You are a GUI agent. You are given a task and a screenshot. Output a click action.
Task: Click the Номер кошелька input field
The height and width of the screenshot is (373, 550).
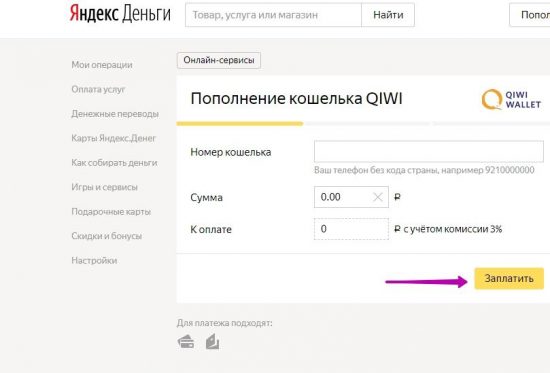click(429, 152)
